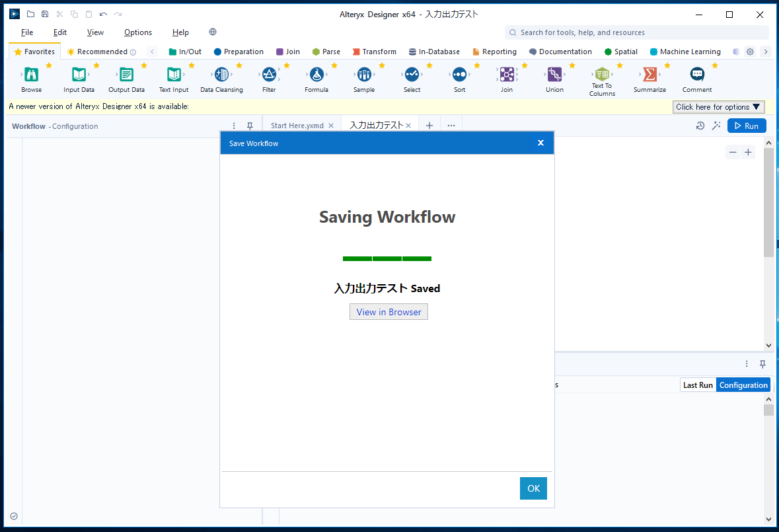Open the Options menu

pyautogui.click(x=137, y=32)
